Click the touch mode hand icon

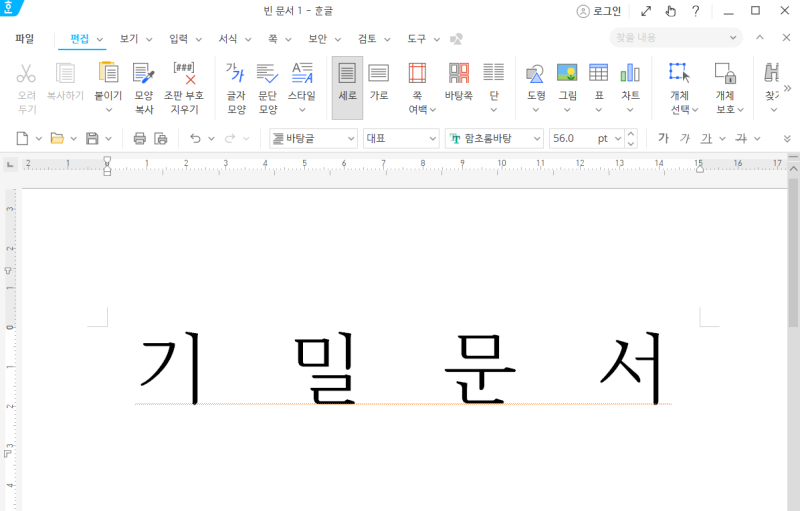[671, 11]
